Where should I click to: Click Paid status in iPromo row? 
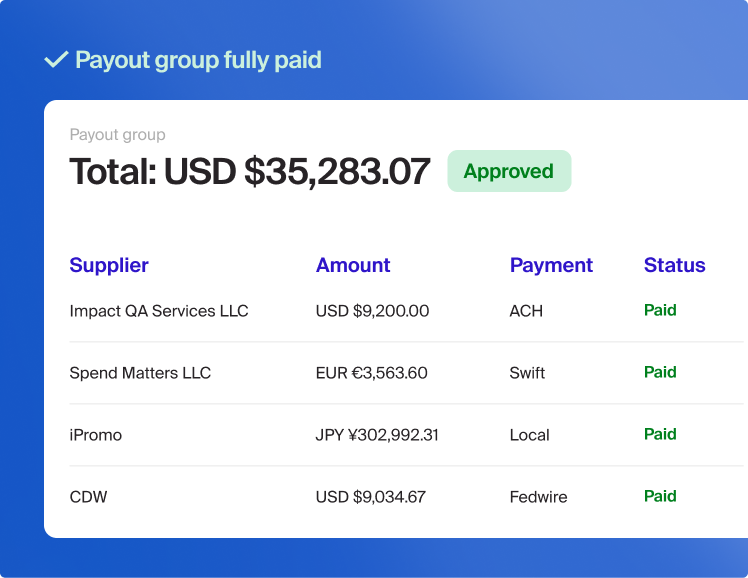pyautogui.click(x=660, y=434)
